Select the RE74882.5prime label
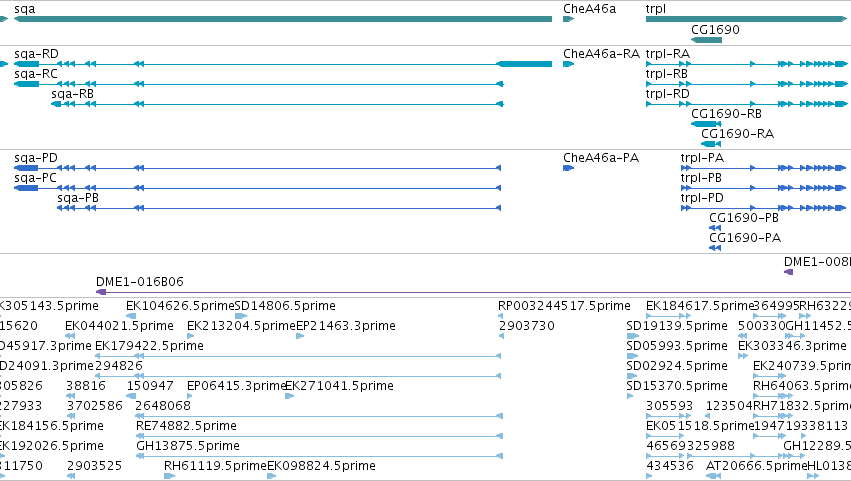This screenshot has width=851, height=481. pos(186,426)
